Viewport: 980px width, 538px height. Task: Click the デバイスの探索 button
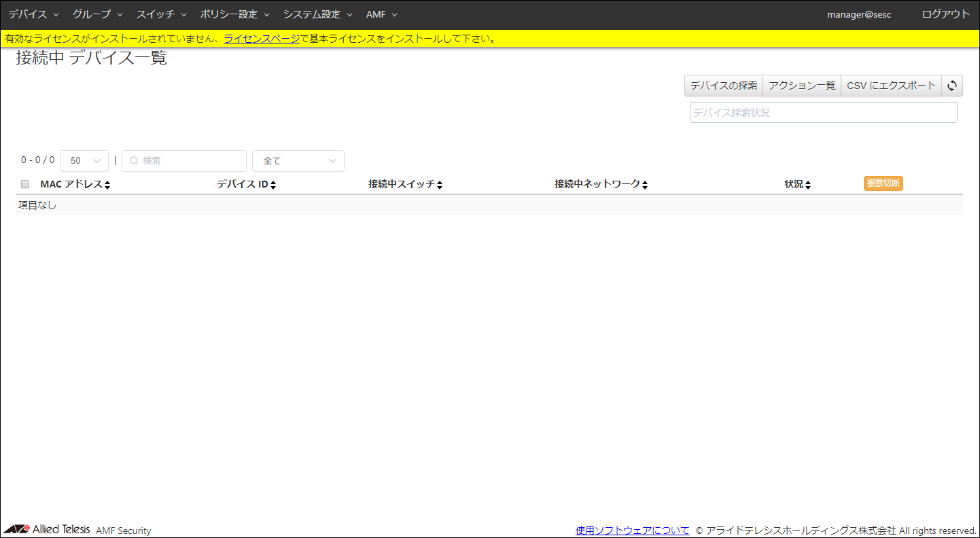tap(723, 86)
